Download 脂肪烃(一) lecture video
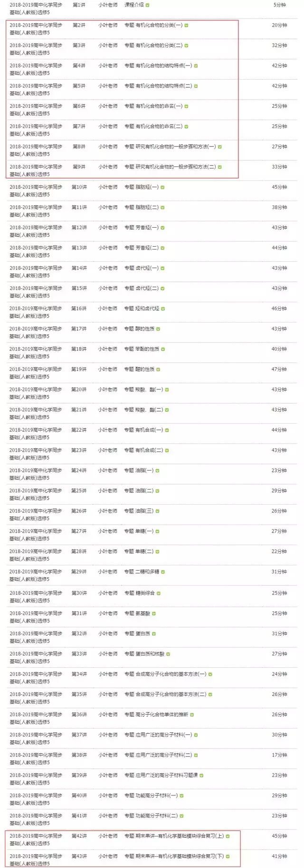The image size is (304, 868). coord(163,187)
